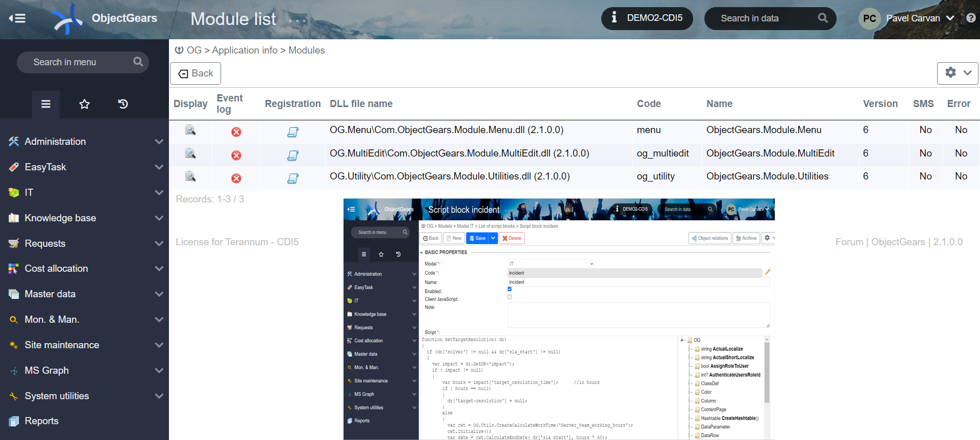
Task: Open the ObjectGears link in footer
Action: click(898, 242)
